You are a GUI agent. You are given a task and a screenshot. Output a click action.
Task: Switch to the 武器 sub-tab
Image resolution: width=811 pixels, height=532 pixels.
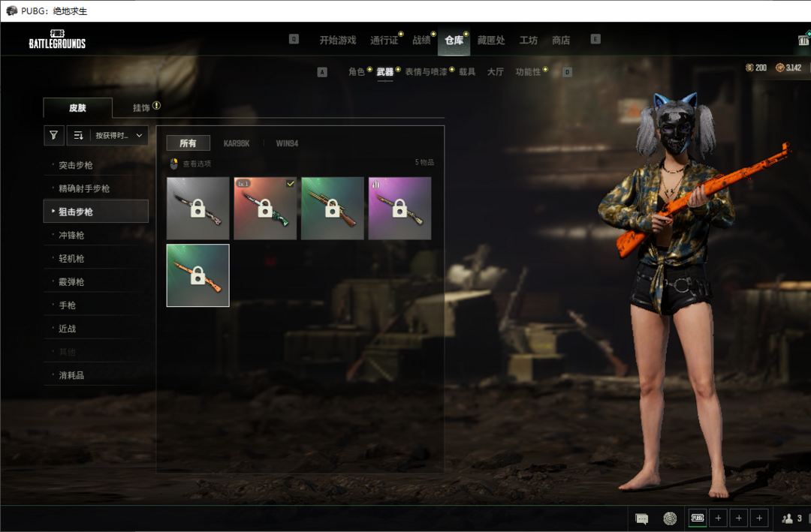384,72
